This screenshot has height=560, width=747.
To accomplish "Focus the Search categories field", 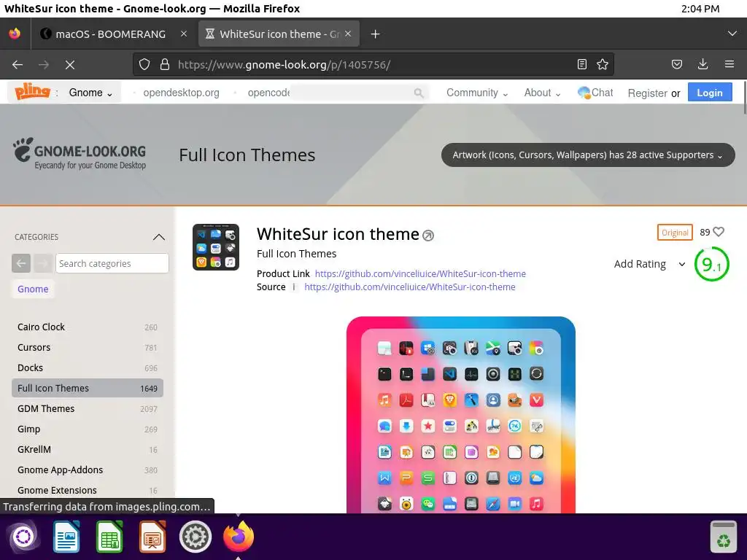I will click(112, 263).
